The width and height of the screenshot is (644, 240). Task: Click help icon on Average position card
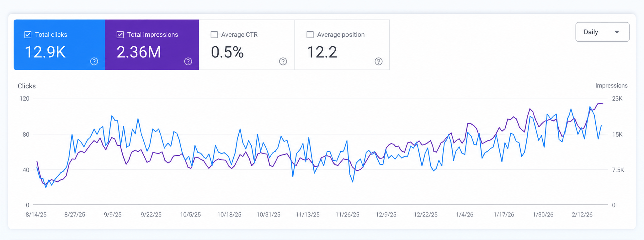coord(379,61)
